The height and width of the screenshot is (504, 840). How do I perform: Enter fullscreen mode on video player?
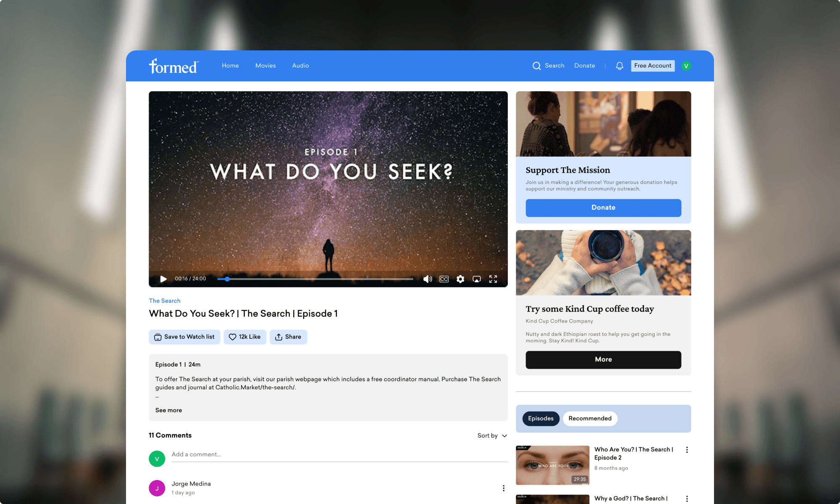pos(493,279)
